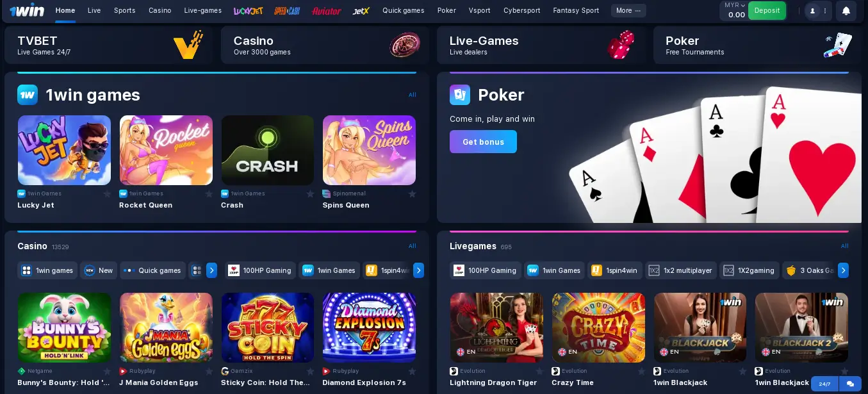Open the Lucky Jet logo in navbar
The image size is (868, 394).
point(249,11)
